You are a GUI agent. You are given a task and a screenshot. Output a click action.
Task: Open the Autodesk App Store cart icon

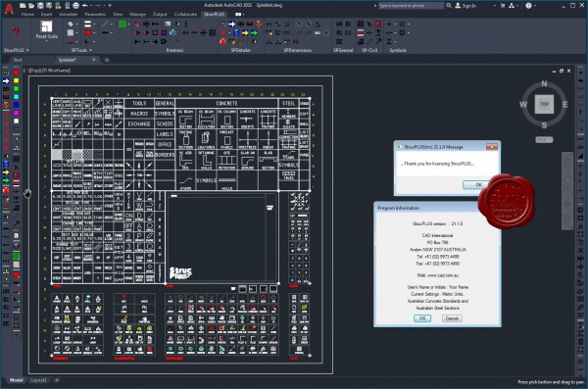503,5
